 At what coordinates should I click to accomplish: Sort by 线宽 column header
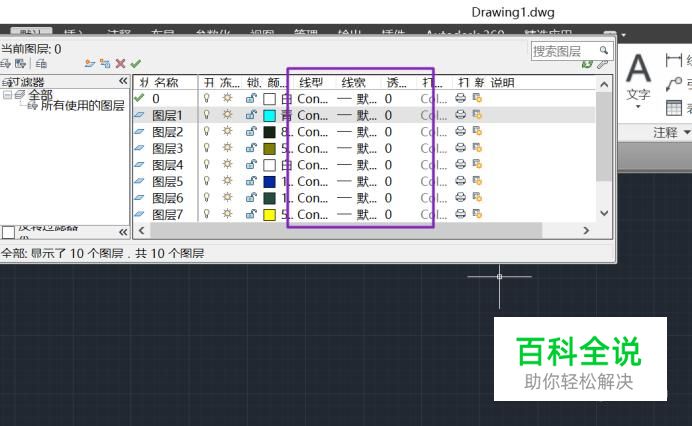tap(354, 83)
